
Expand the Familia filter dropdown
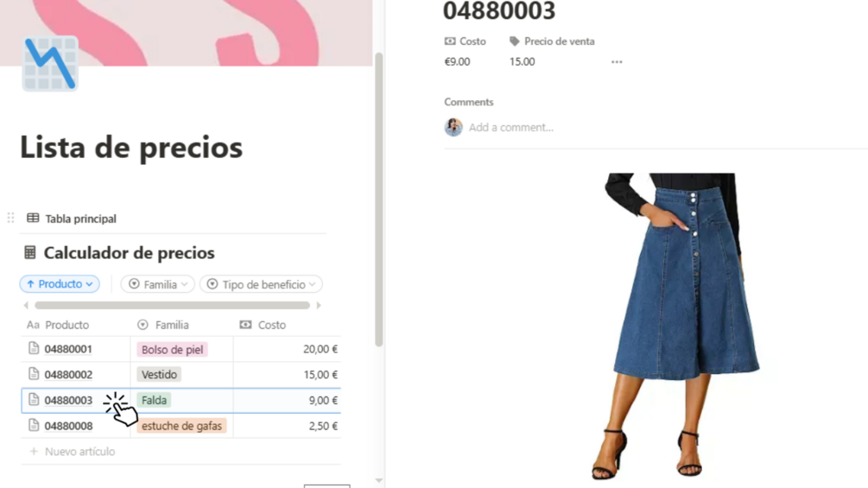pyautogui.click(x=158, y=284)
